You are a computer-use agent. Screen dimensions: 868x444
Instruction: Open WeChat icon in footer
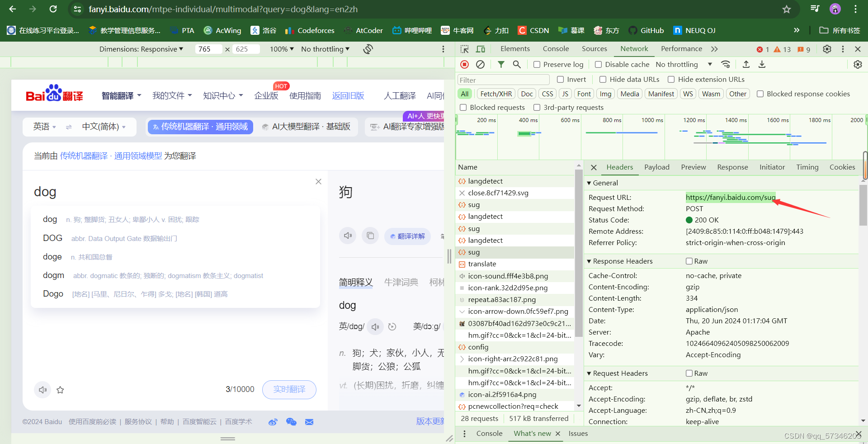pyautogui.click(x=291, y=422)
